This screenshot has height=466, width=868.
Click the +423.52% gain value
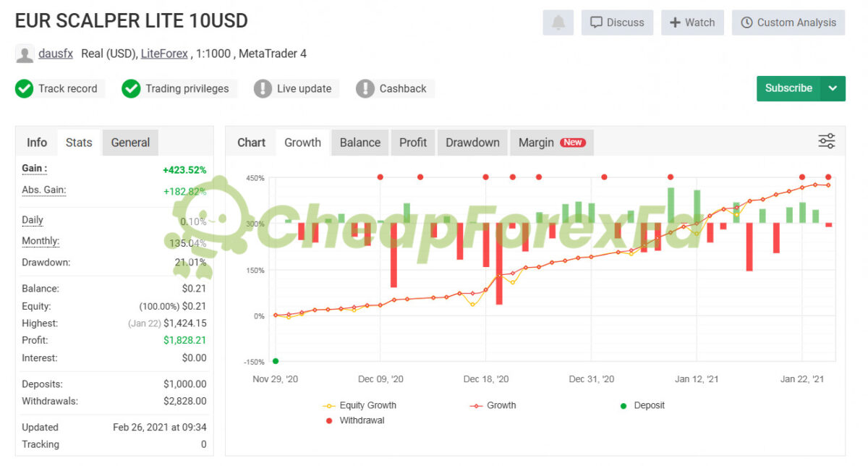[x=184, y=170]
